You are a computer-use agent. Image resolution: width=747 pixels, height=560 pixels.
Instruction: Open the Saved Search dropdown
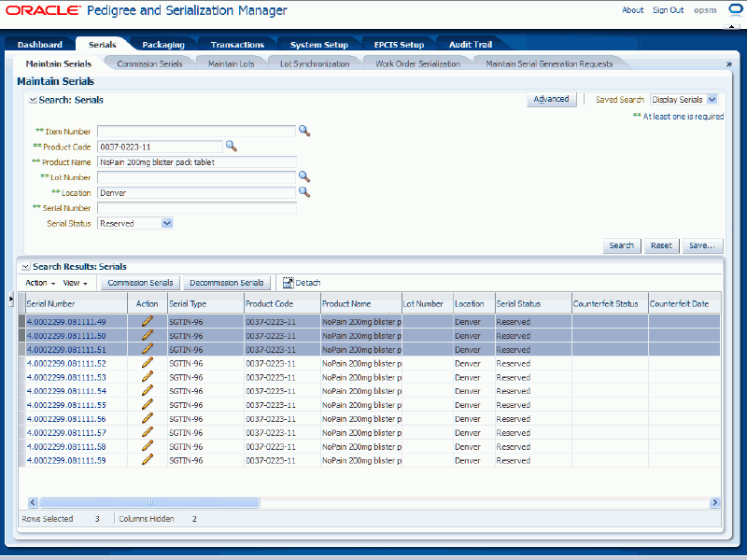point(712,100)
